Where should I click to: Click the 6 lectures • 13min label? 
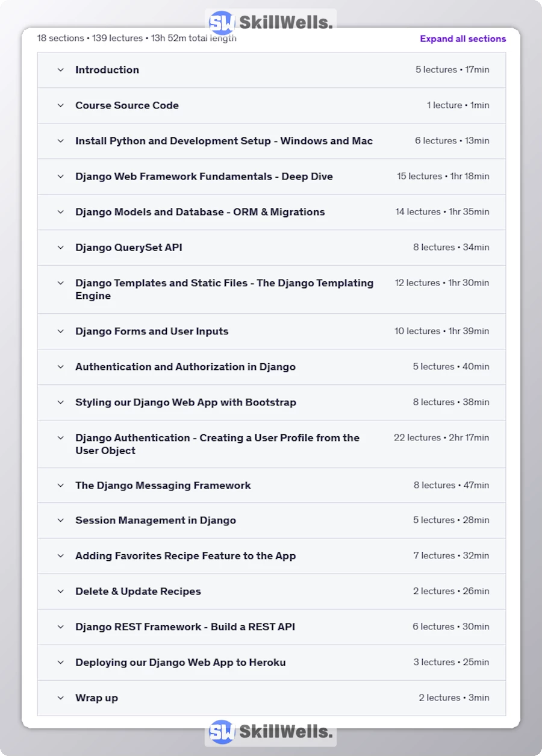click(x=452, y=141)
